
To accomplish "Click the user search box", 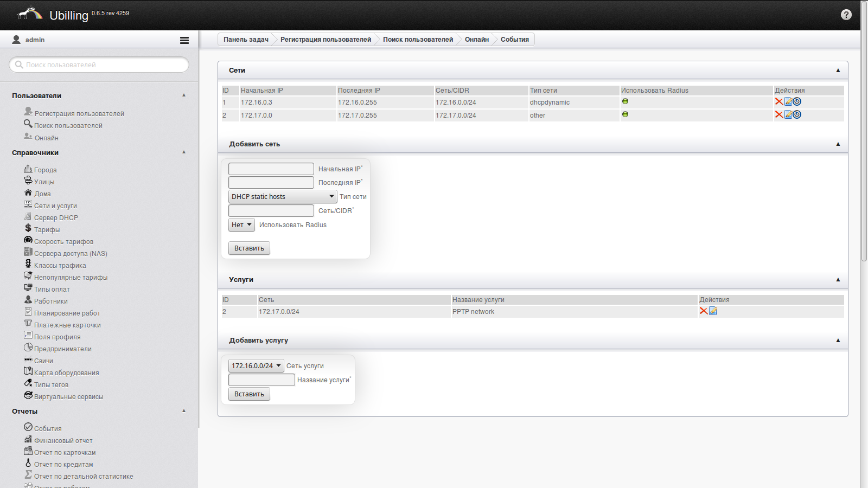I will coord(99,65).
